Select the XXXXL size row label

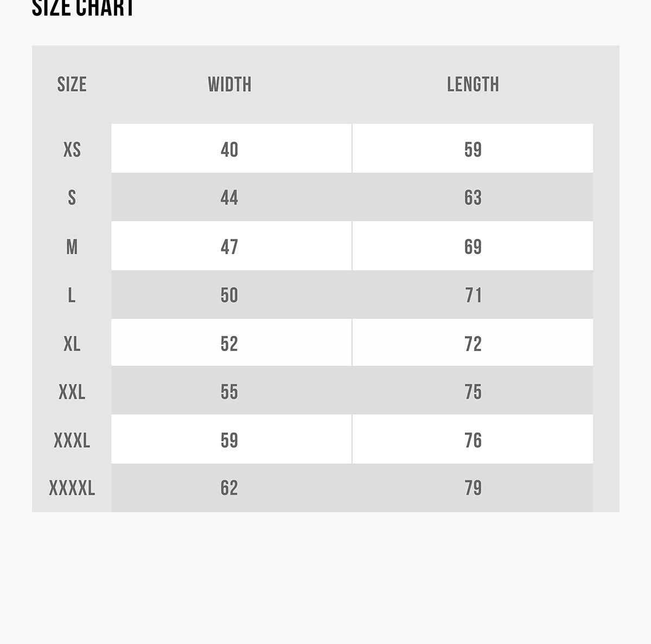tap(72, 488)
